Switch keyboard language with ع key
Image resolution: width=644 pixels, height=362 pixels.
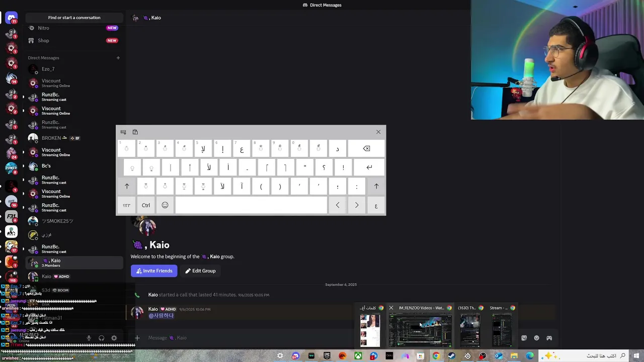coord(376,205)
